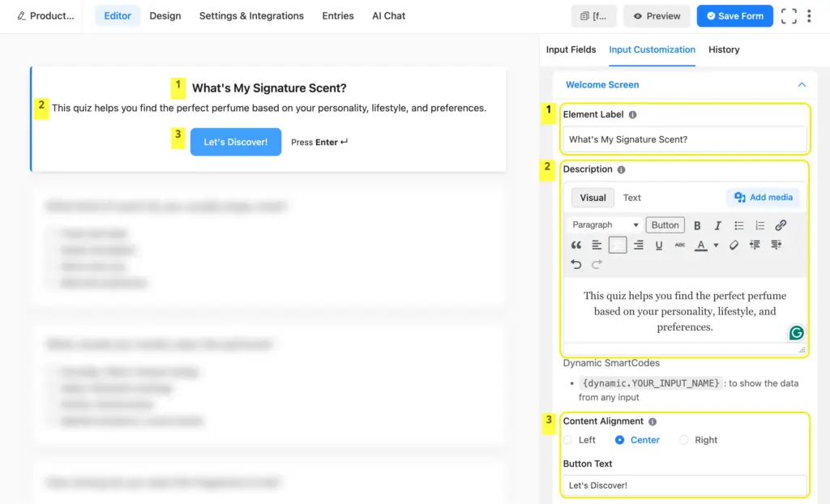Enter fullscreen editor mode

pos(789,16)
